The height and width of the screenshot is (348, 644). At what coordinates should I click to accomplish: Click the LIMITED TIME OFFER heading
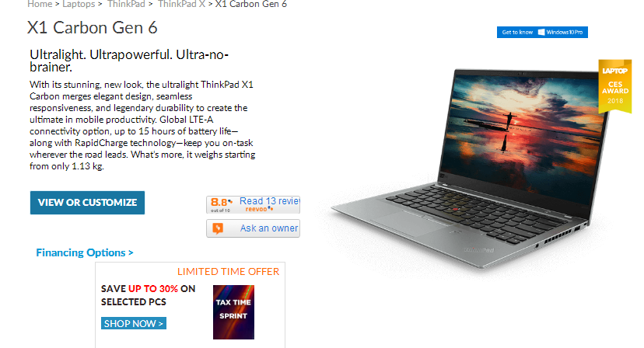228,271
